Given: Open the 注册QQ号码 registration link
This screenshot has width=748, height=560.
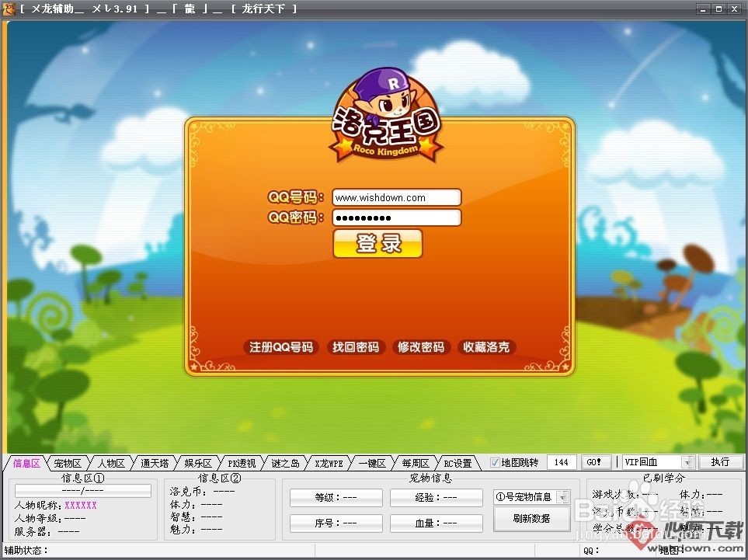Looking at the screenshot, I should [x=280, y=347].
